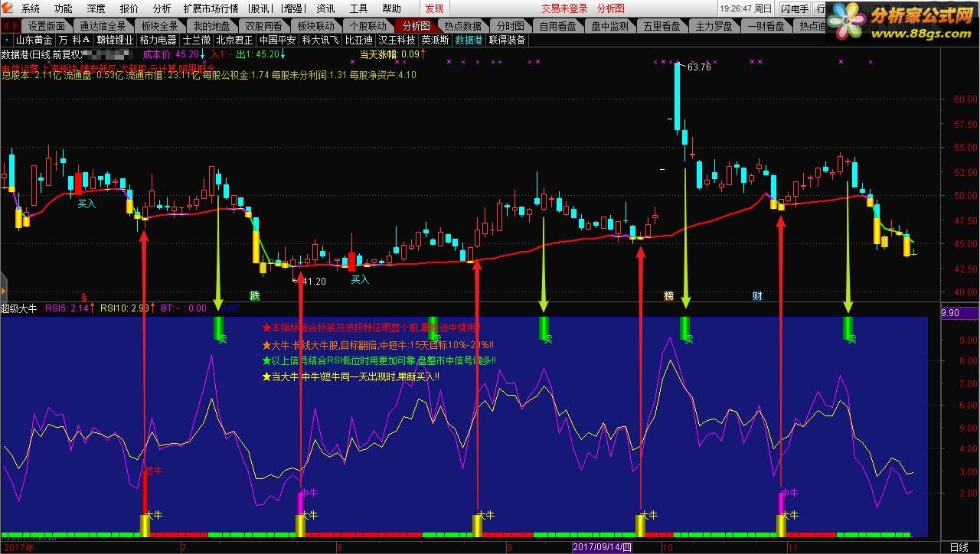Select the 数据港 stock tab
Image resolution: width=980 pixels, height=554 pixels.
[x=469, y=40]
